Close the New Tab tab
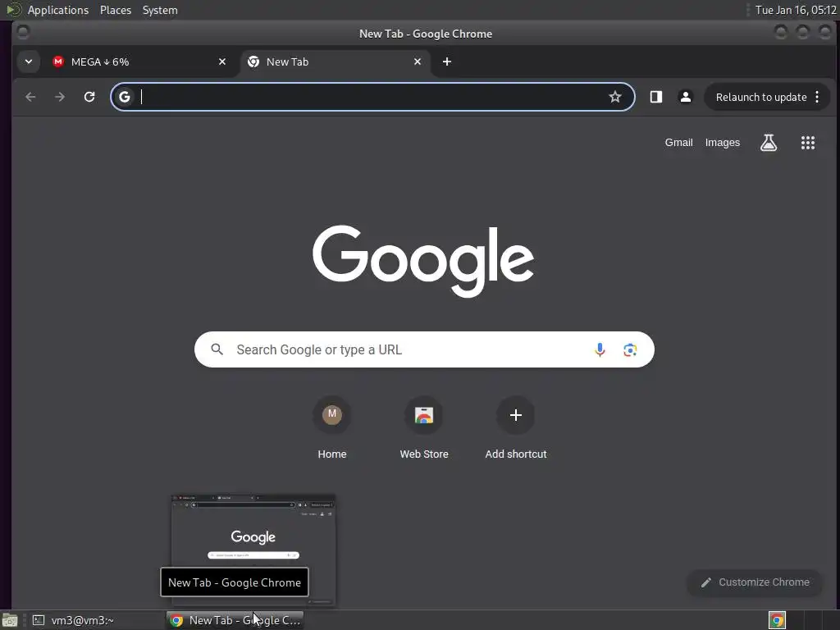The width and height of the screenshot is (840, 630). (x=418, y=62)
